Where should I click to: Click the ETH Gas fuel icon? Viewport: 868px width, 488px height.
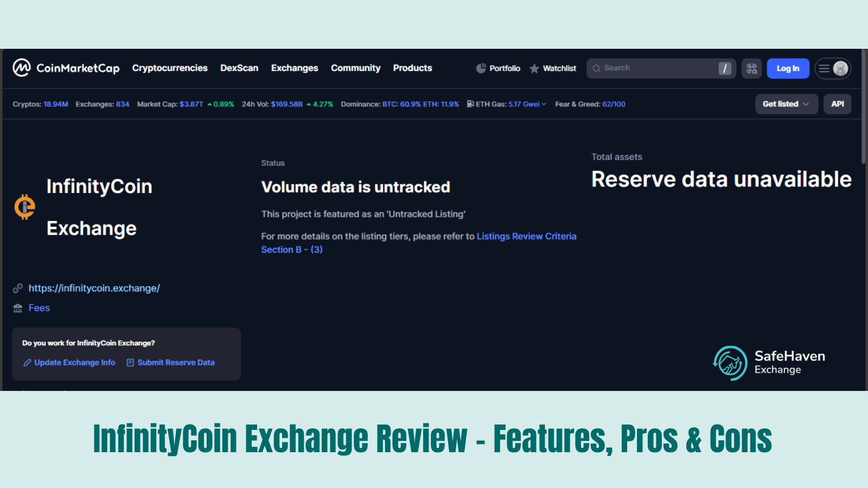[470, 104]
